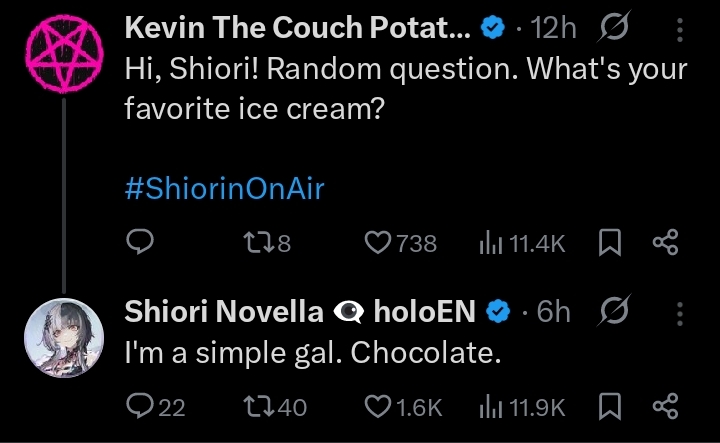Share Kevin's ice cream tweet

point(665,242)
